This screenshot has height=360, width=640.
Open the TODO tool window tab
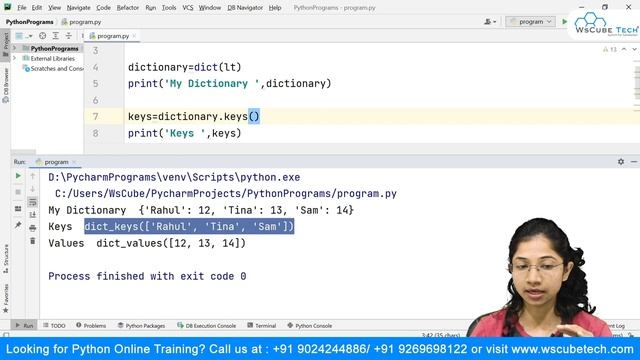(54, 326)
